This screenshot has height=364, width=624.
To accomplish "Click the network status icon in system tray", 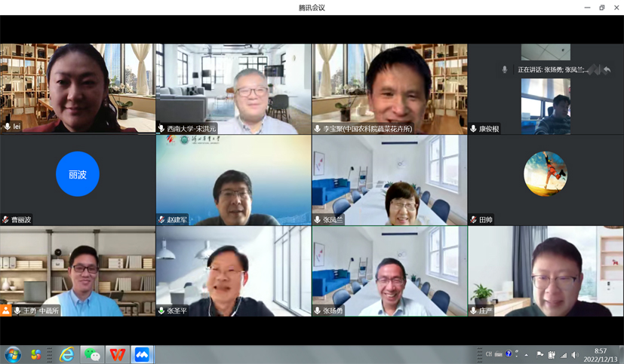I will point(563,355).
